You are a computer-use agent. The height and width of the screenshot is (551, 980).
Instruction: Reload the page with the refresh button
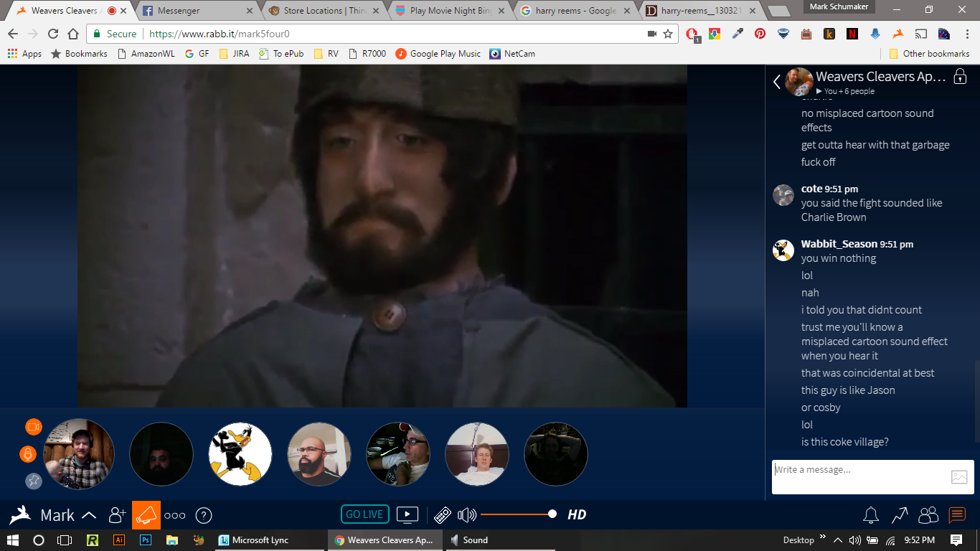coord(53,34)
